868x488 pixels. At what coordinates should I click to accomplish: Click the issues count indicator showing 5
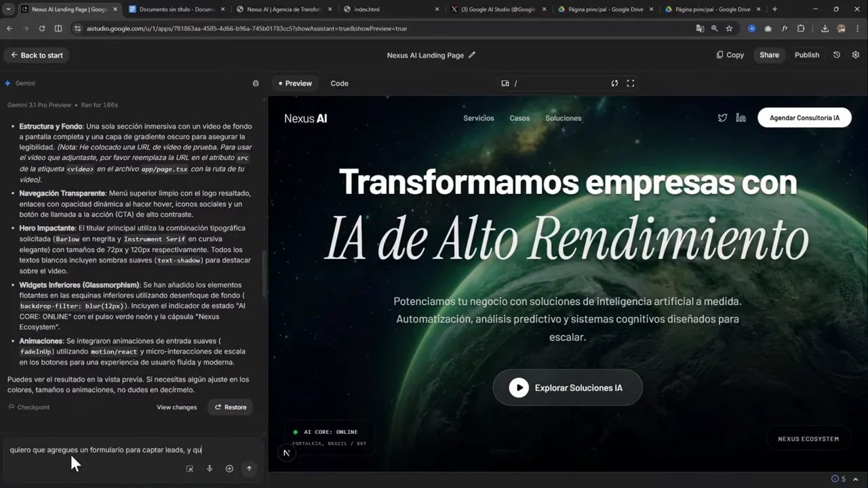839,479
